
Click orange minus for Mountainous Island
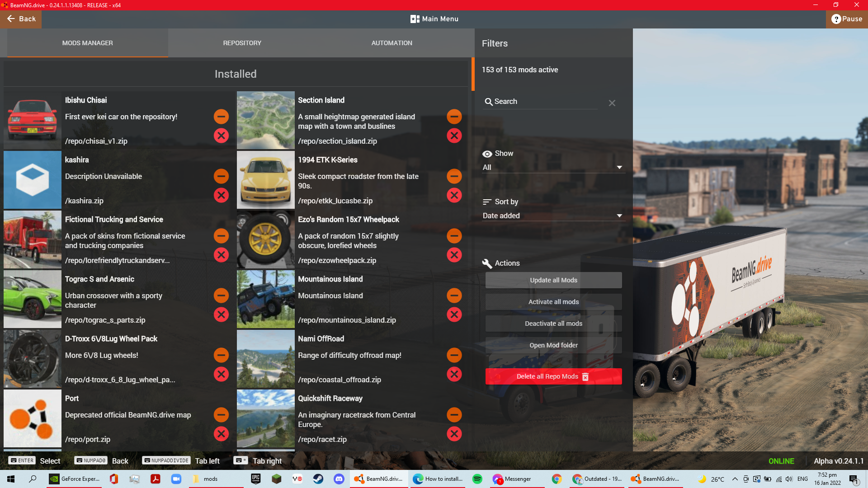click(x=454, y=296)
